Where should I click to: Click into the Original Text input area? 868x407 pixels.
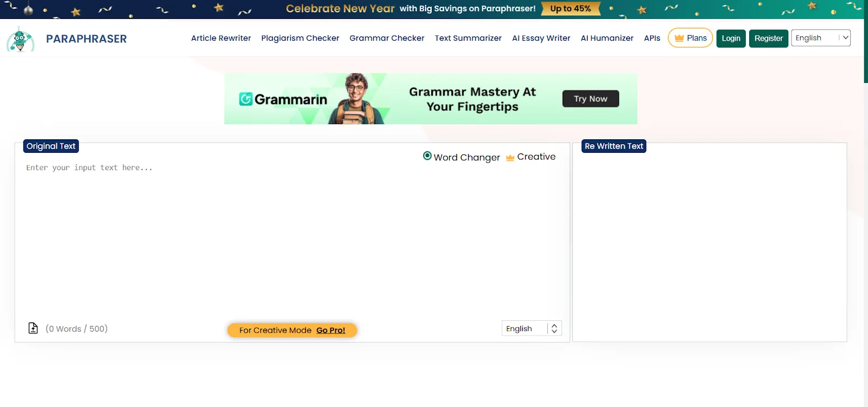tap(292, 238)
